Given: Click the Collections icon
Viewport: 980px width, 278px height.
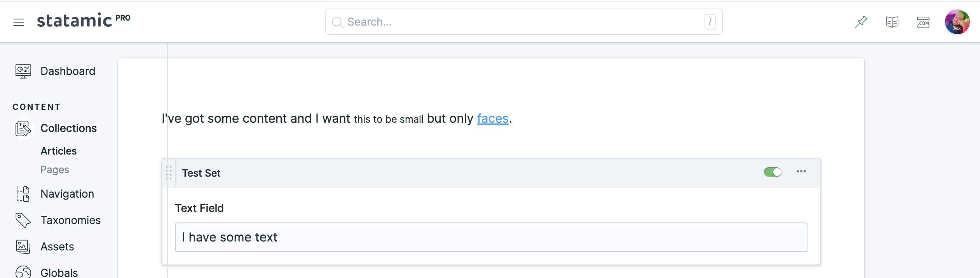Looking at the screenshot, I should click(x=23, y=128).
